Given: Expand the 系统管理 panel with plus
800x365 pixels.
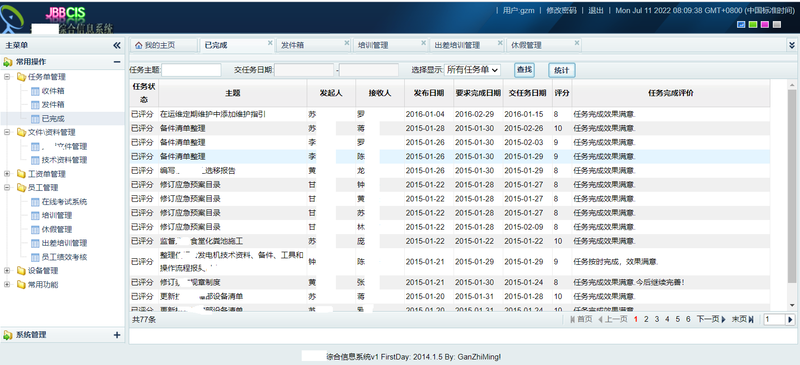Looking at the screenshot, I should [x=117, y=335].
